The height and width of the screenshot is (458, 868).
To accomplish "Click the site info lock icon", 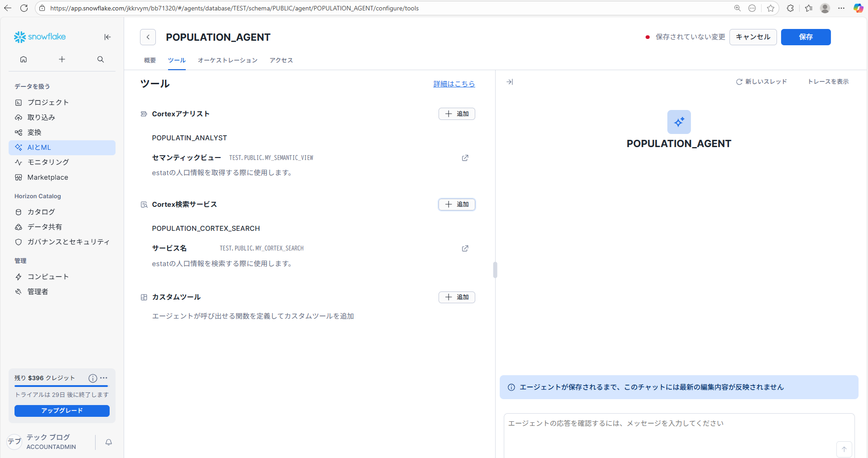I will (x=42, y=8).
